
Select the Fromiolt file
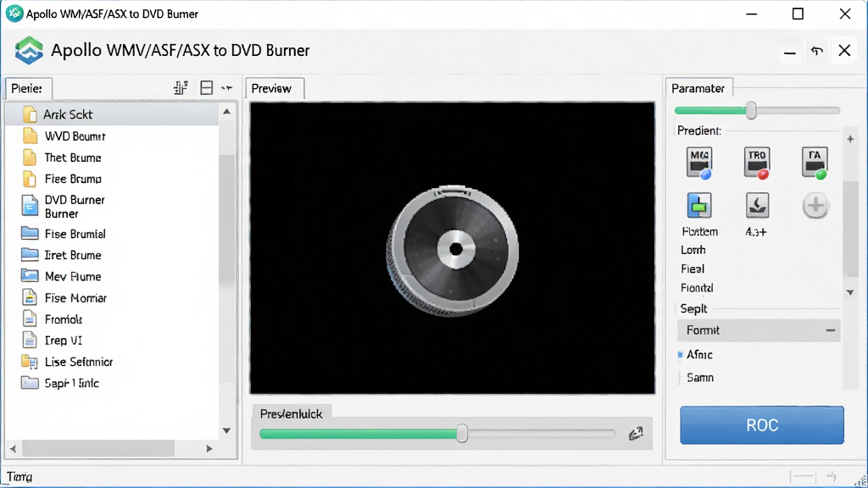(63, 319)
